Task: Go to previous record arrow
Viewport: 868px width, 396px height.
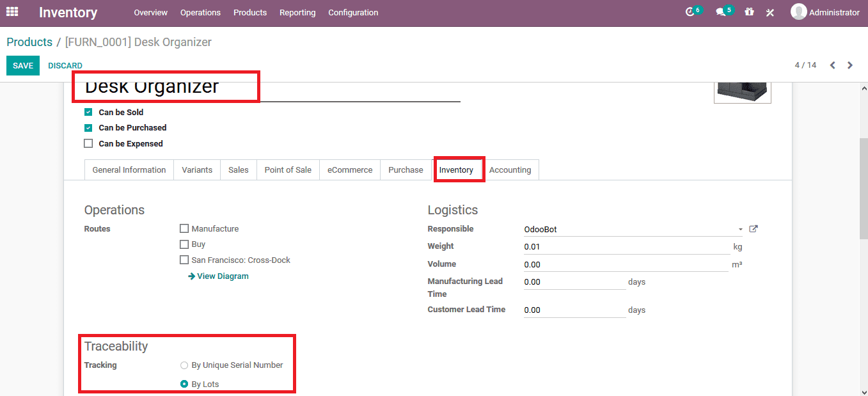Action: coord(833,65)
